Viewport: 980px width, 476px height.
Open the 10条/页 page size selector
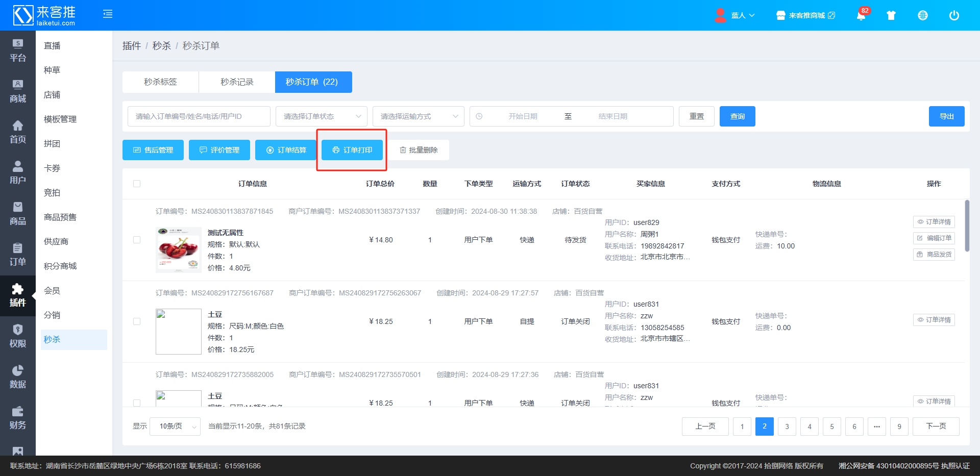point(175,426)
